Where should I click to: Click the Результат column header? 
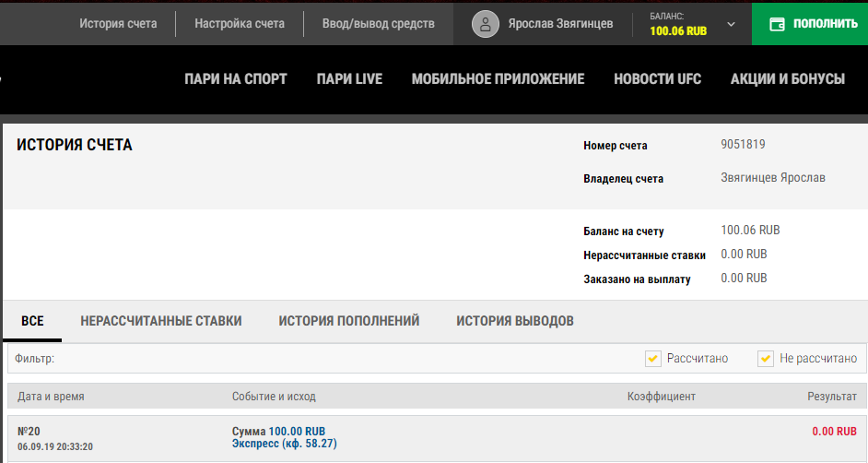pos(831,397)
